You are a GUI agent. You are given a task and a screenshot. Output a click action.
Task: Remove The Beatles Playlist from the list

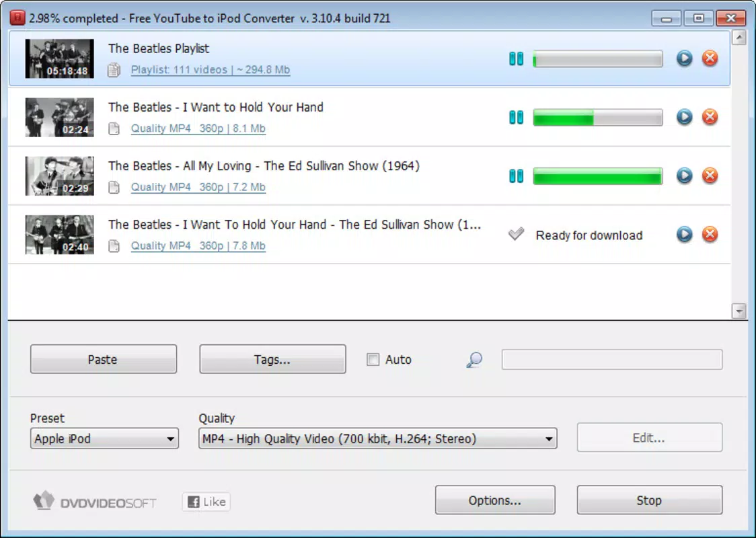(710, 58)
